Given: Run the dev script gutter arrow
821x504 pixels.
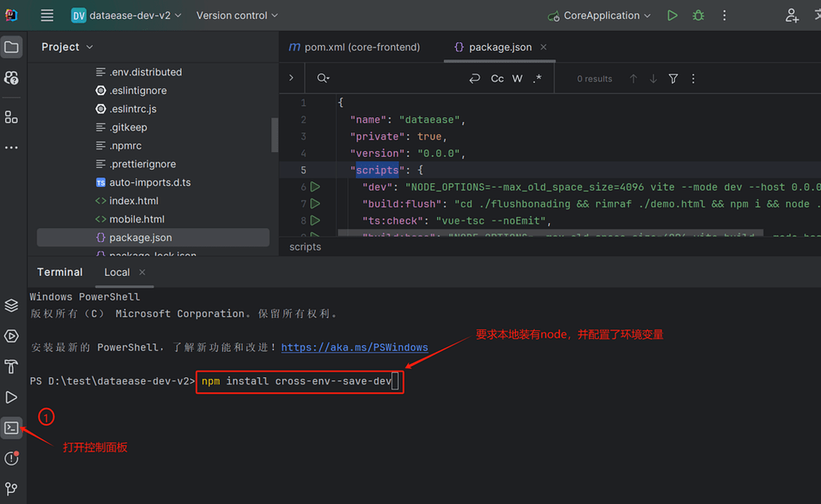Looking at the screenshot, I should point(315,187).
